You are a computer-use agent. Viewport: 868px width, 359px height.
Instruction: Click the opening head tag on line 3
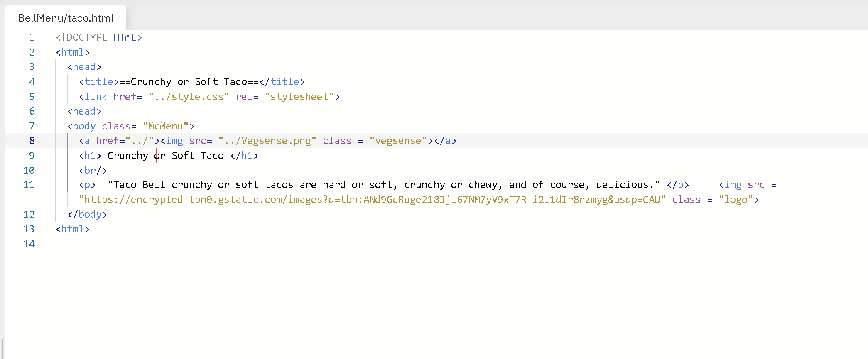click(84, 67)
